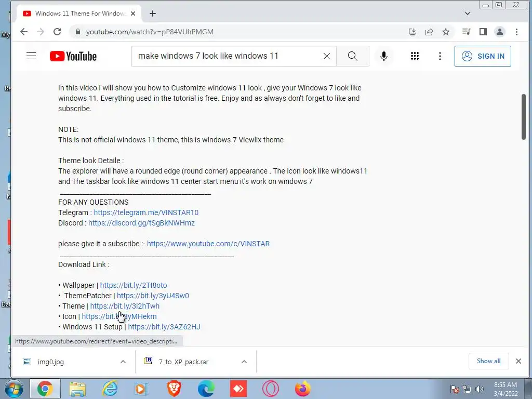Search with voice microphone
This screenshot has width=532, height=399.
pos(384,56)
